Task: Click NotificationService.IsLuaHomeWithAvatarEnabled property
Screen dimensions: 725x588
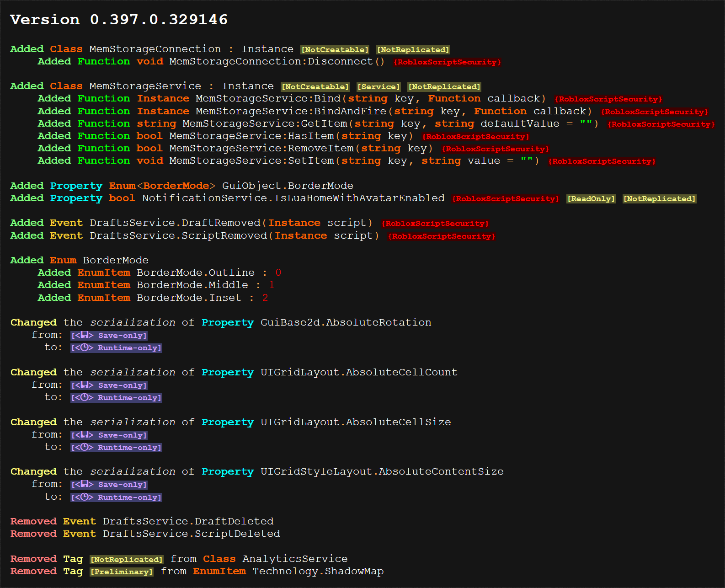Action: click(293, 198)
